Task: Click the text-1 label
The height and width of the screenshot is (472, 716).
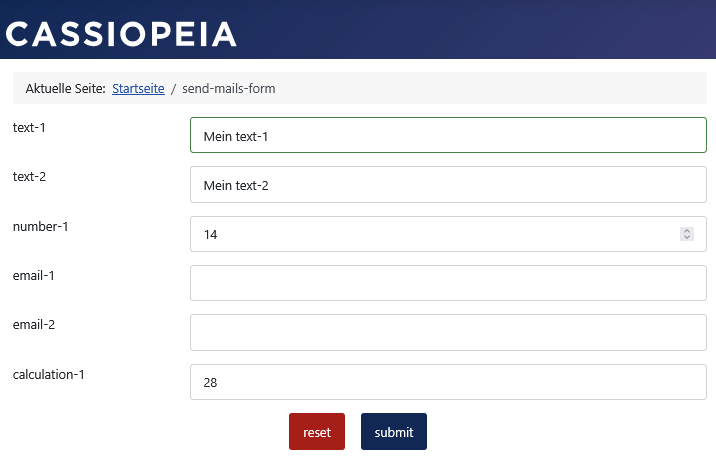Action: [x=30, y=127]
